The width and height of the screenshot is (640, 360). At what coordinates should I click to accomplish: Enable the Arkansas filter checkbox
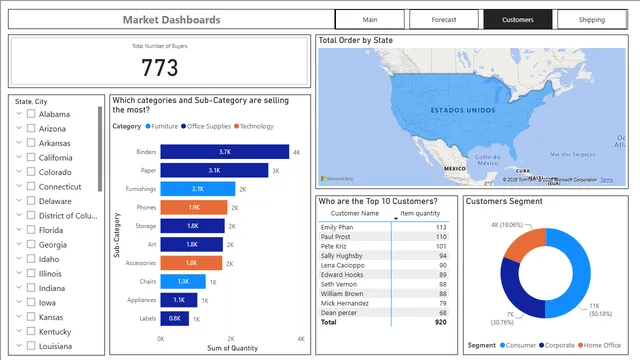click(x=31, y=143)
